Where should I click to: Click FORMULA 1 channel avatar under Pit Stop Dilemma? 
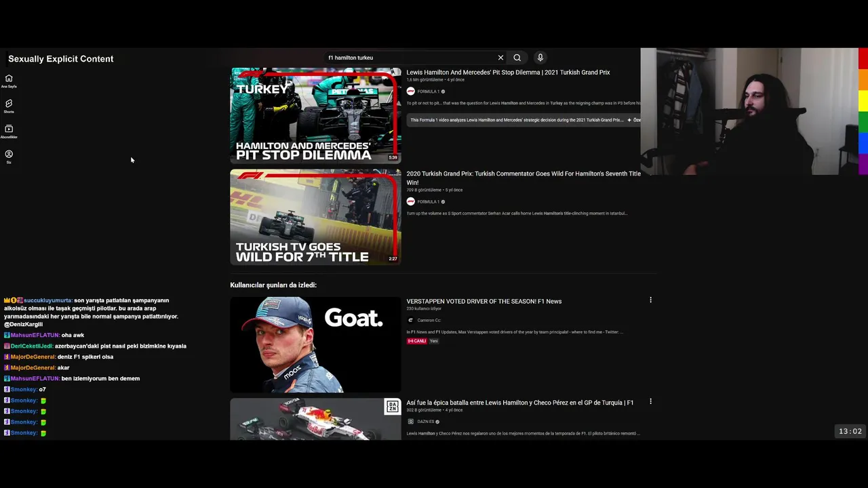point(410,91)
